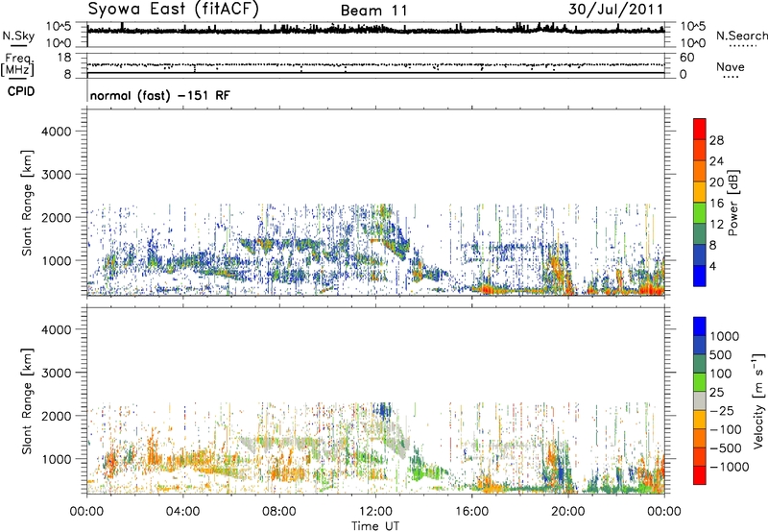Click the "Slant Range [km]" label of power panel
This screenshot has width=768, height=532.
[x=27, y=203]
